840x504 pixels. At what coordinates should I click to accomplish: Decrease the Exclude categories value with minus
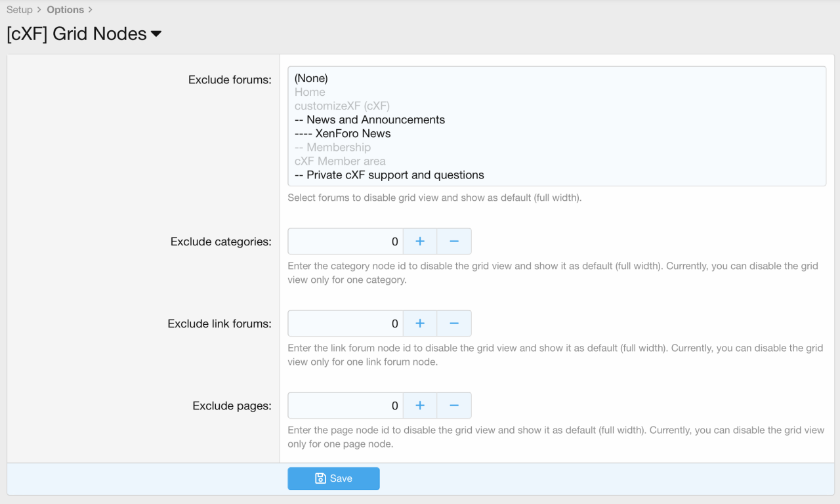click(x=454, y=241)
